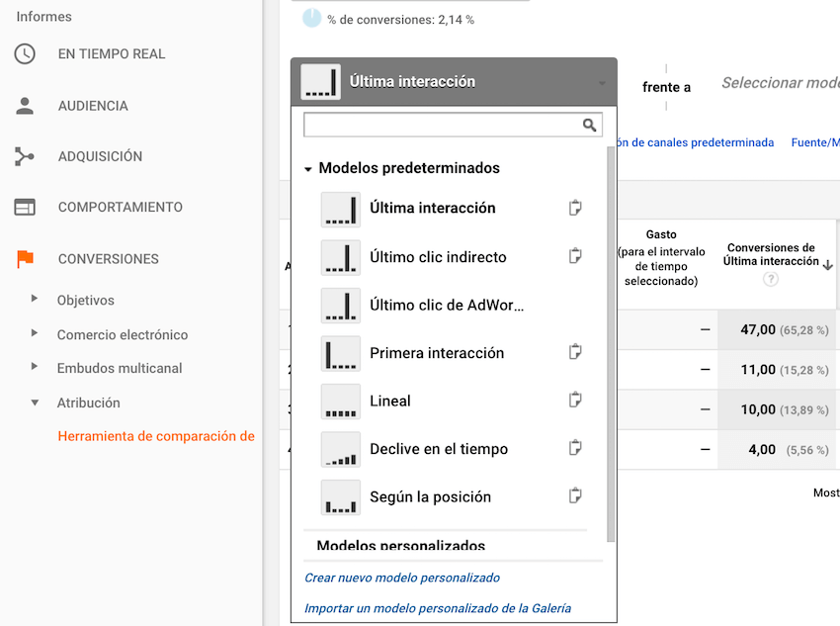The height and width of the screenshot is (626, 840).
Task: Copy the Primera interacción model
Action: pyautogui.click(x=575, y=352)
